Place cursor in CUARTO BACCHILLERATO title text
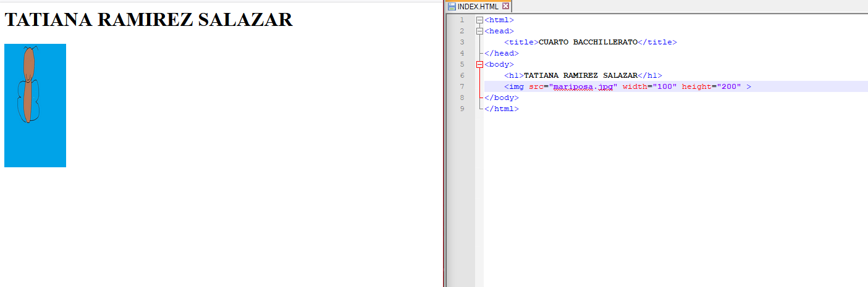Screen dimensions: 868x287 click(588, 42)
